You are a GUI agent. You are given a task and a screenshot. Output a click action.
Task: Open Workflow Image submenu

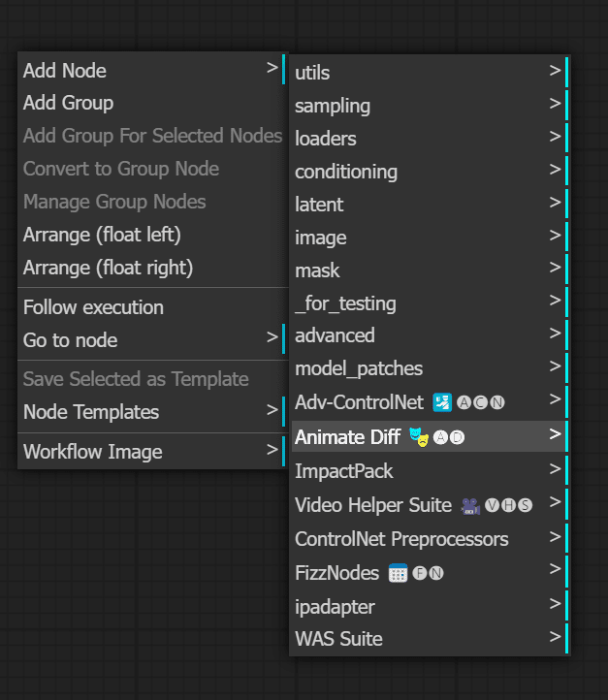coord(152,452)
